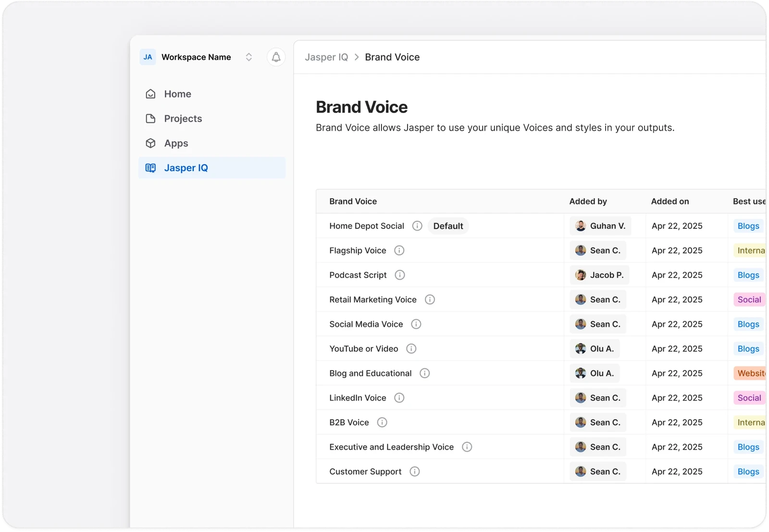Open Apps in sidebar

coord(212,143)
